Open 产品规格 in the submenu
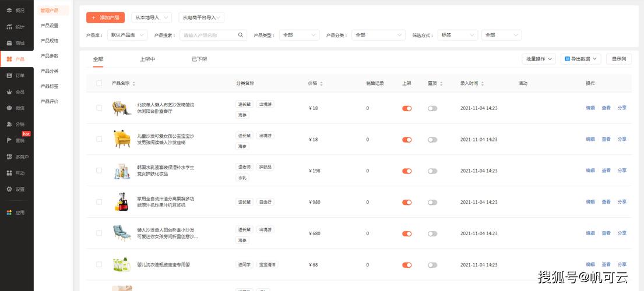Image resolution: width=644 pixels, height=291 pixels. pos(50,41)
